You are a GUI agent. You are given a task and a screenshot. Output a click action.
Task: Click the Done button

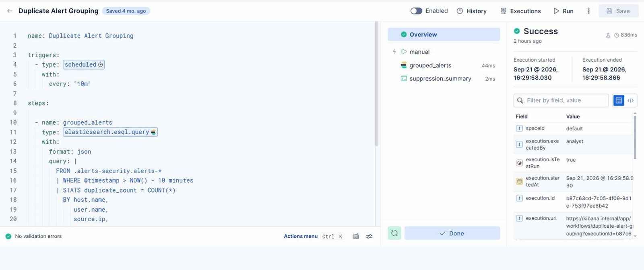(x=452, y=233)
